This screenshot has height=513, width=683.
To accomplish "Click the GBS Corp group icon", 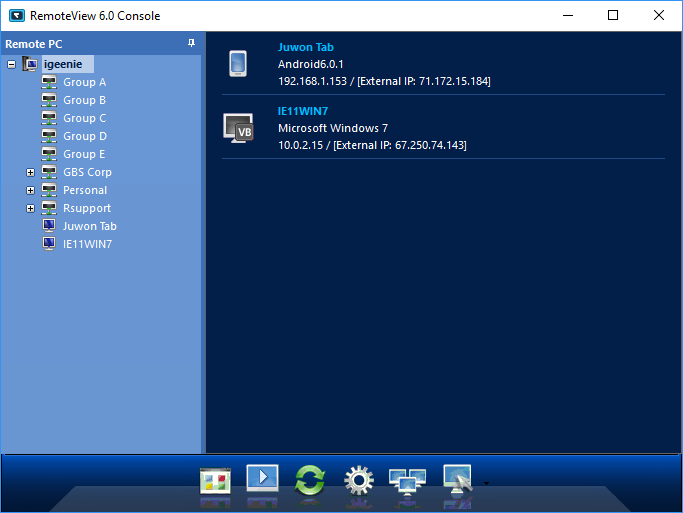I will point(49,172).
